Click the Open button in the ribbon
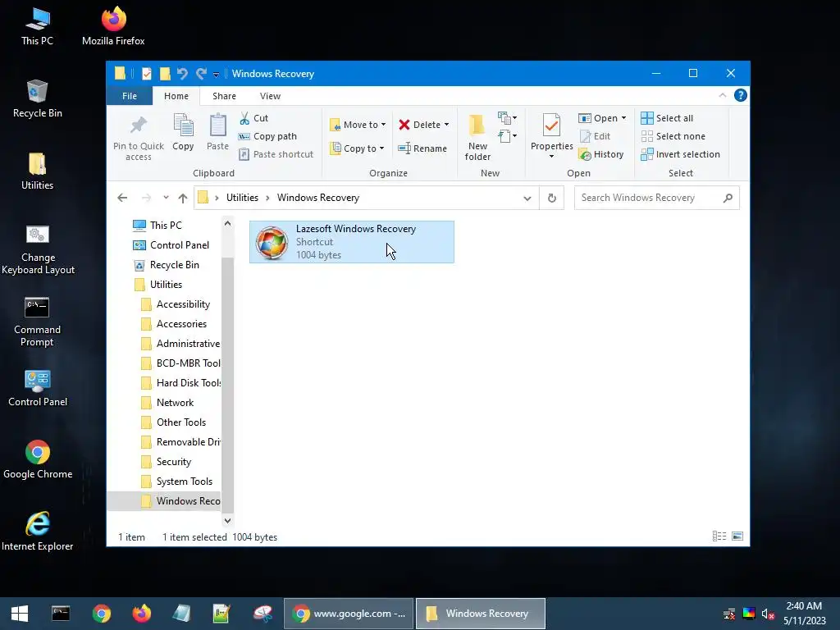The image size is (840, 630). coord(598,118)
